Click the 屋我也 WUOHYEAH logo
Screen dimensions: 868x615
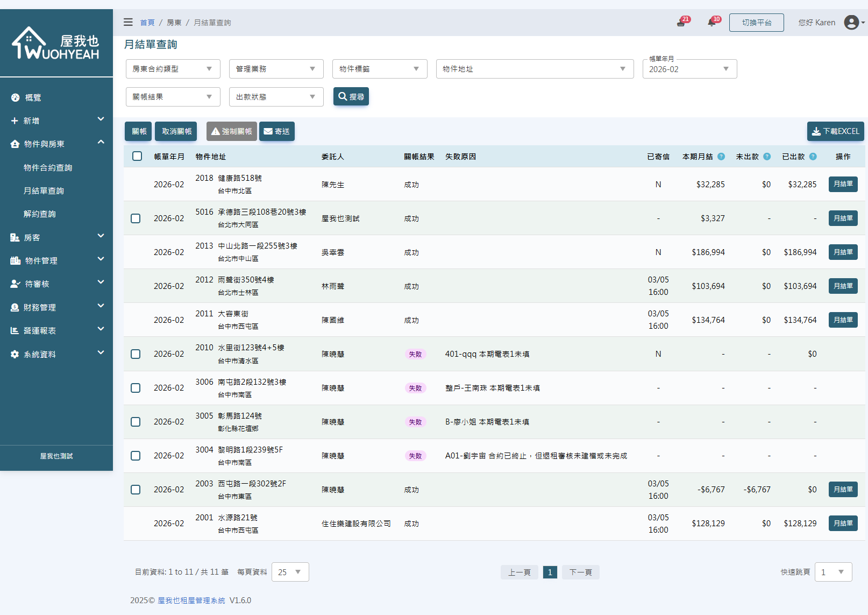coord(56,43)
